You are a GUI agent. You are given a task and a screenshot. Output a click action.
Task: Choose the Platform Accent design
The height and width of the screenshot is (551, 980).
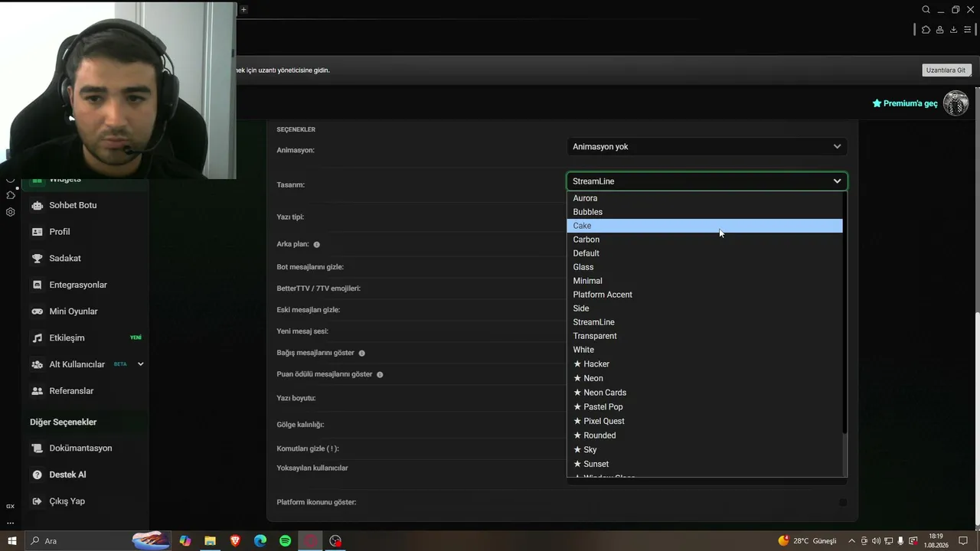[704, 295]
